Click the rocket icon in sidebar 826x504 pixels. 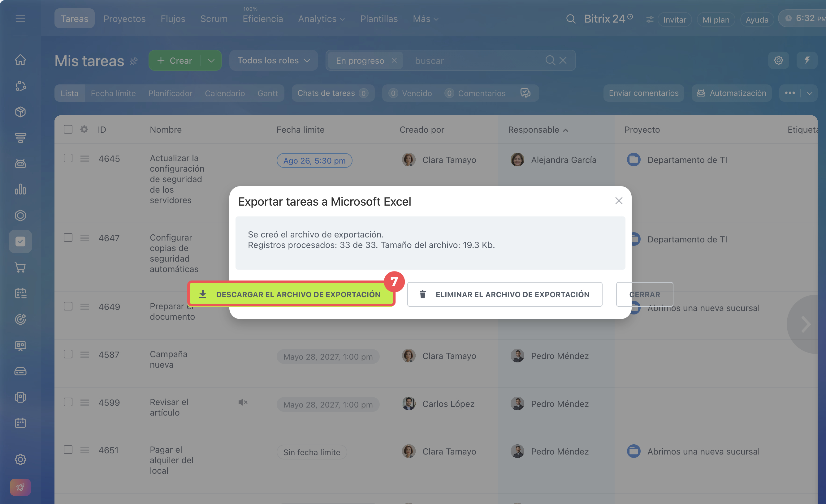click(x=20, y=487)
